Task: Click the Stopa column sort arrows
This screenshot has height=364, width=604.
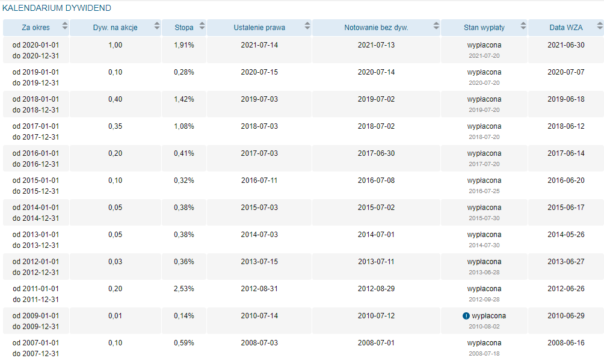Action: (x=202, y=26)
